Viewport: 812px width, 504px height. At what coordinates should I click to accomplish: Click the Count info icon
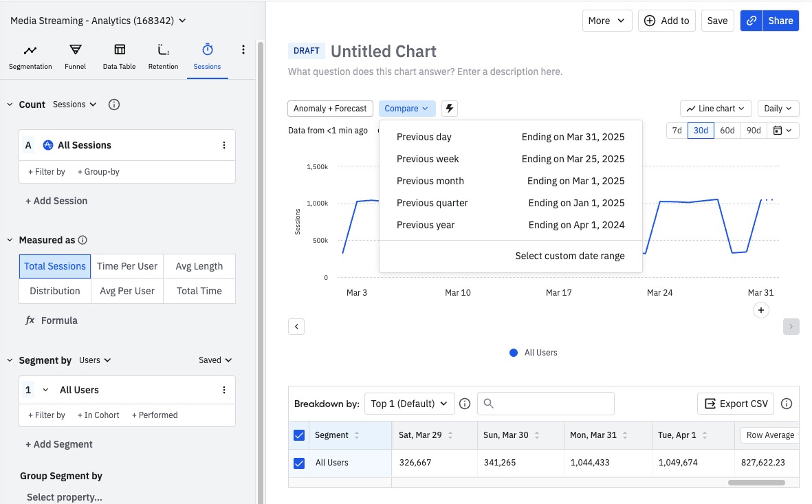point(115,105)
